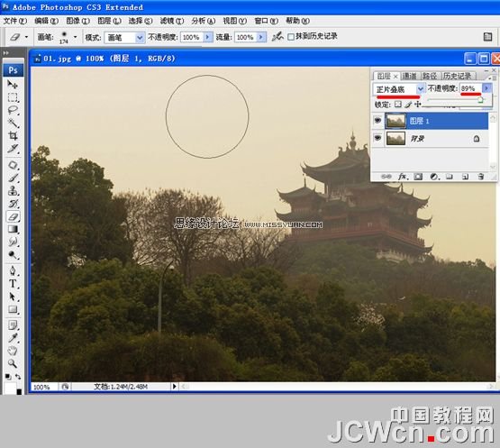Select the Lasso tool

[13, 110]
